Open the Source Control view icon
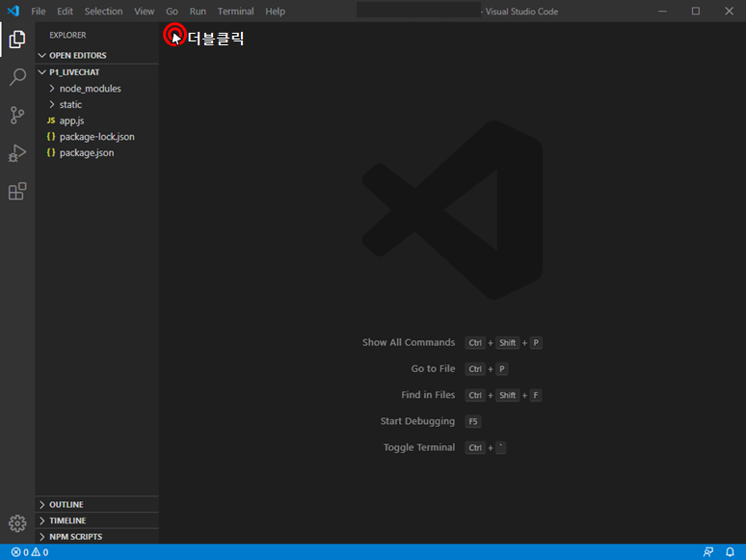Screen dimensions: 746x560 click(17, 115)
